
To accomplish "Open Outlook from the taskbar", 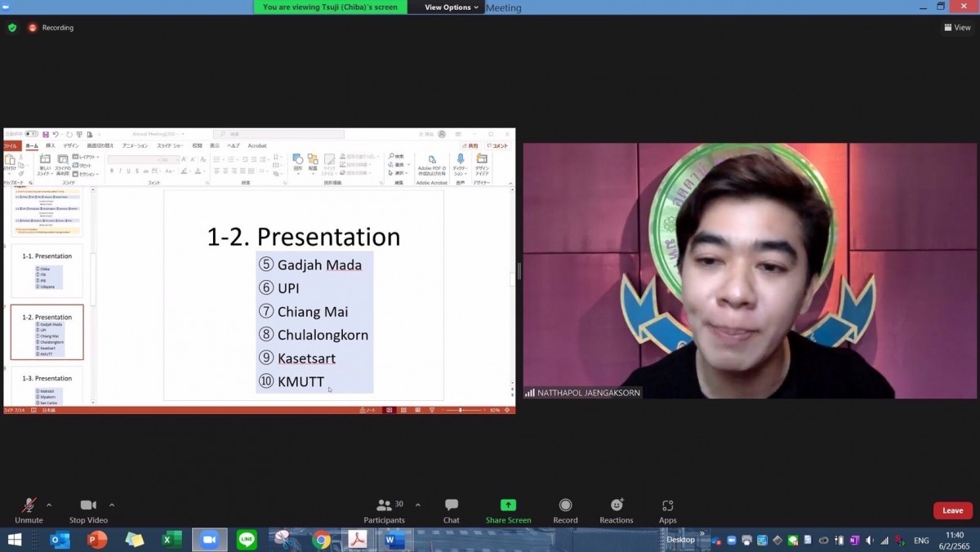I will pos(60,540).
